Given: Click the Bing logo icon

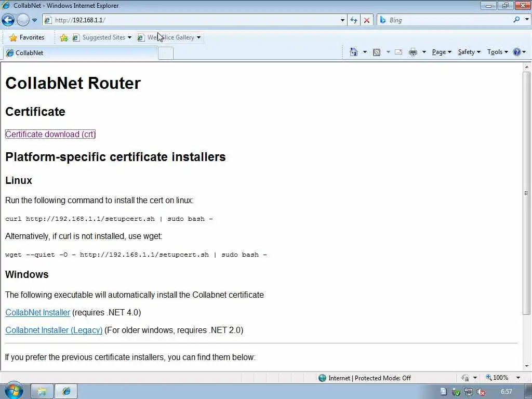Looking at the screenshot, I should point(383,20).
